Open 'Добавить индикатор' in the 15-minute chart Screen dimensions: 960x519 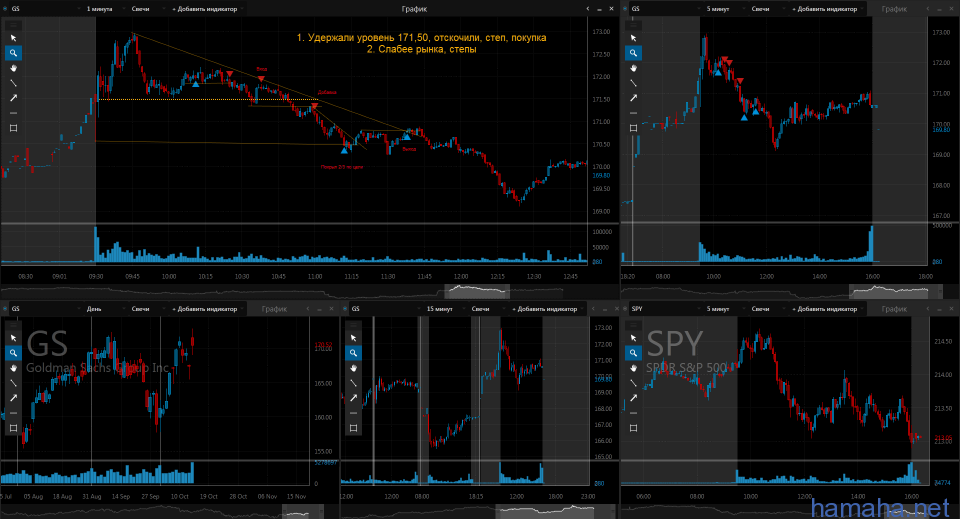[547, 308]
